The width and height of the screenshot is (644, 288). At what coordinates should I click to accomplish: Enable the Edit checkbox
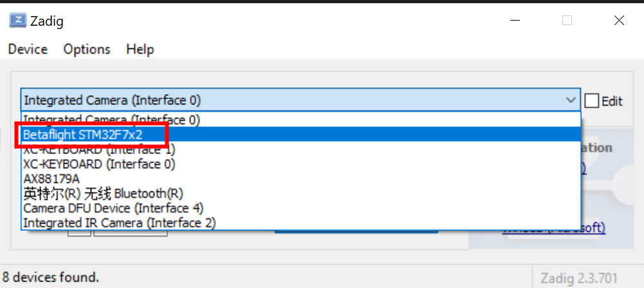591,101
